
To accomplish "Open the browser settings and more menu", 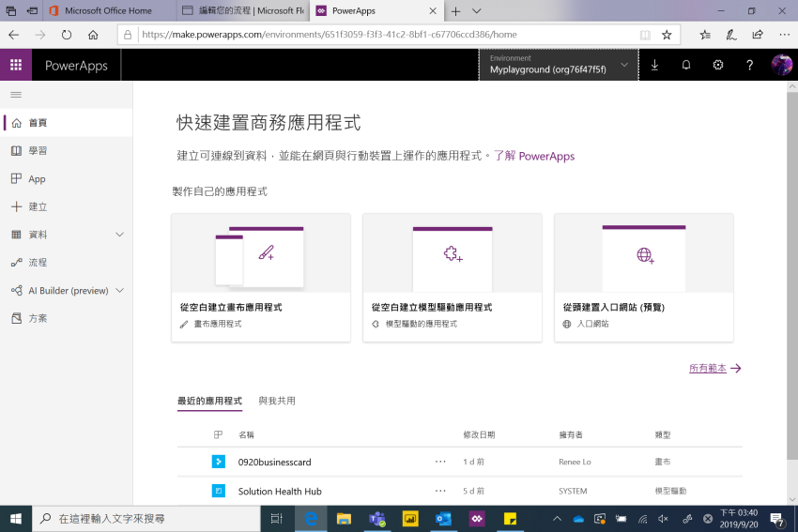I will [x=784, y=35].
